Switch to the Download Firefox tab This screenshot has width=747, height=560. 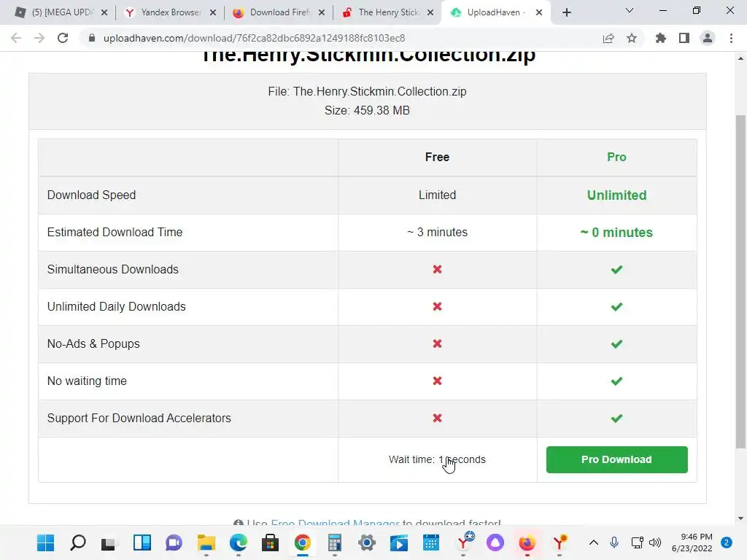tap(278, 12)
